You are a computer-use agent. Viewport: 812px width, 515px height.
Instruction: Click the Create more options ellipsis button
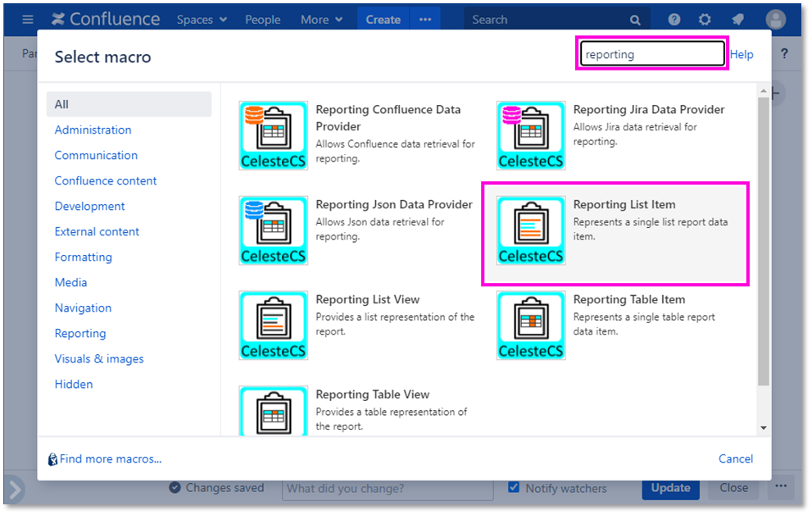click(x=425, y=19)
